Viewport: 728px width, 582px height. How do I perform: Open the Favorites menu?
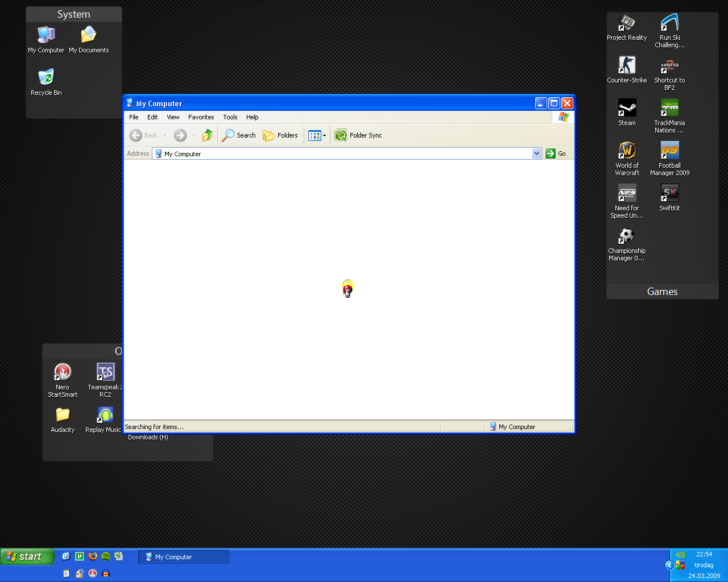tap(201, 117)
